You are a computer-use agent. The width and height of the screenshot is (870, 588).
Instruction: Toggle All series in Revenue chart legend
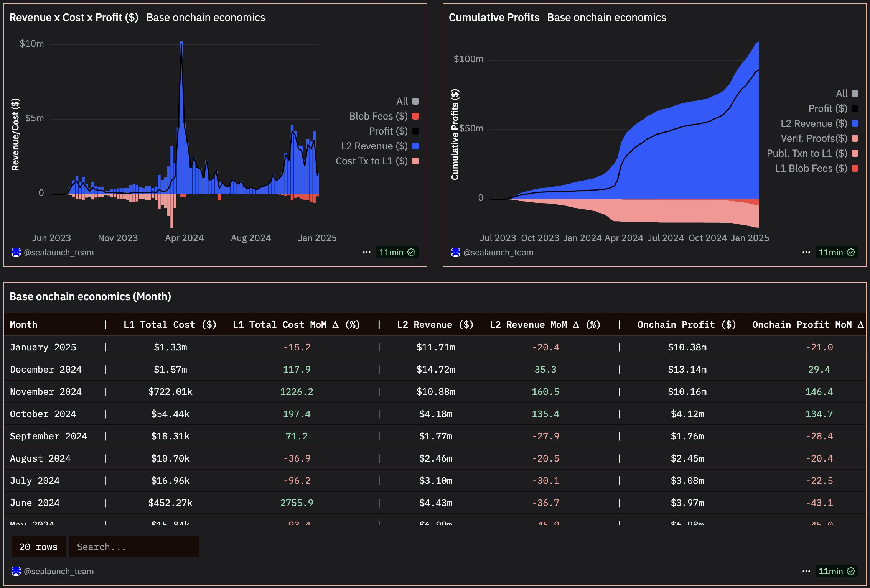402,101
